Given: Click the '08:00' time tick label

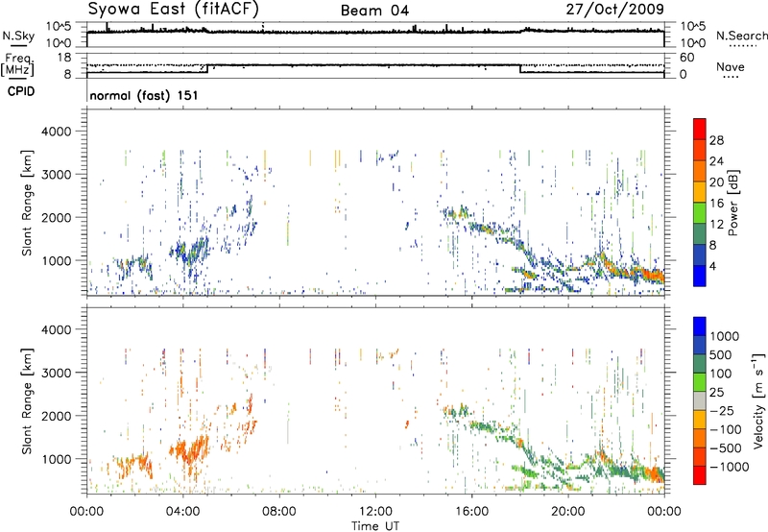Looking at the screenshot, I should tap(279, 512).
